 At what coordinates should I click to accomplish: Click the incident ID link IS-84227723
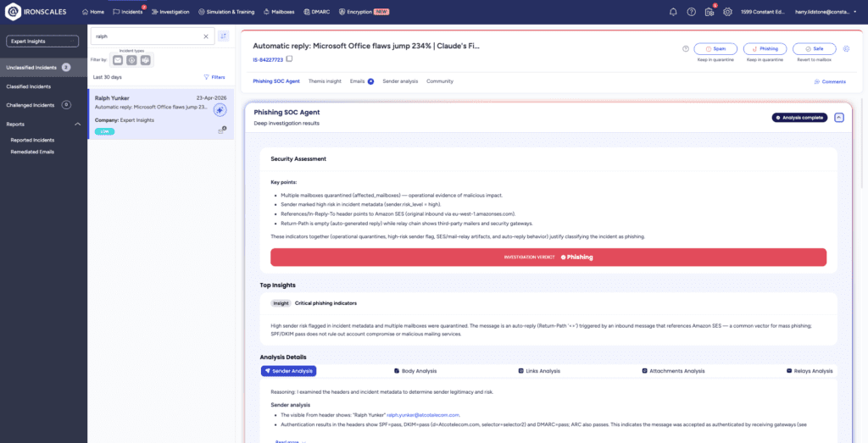[268, 60]
